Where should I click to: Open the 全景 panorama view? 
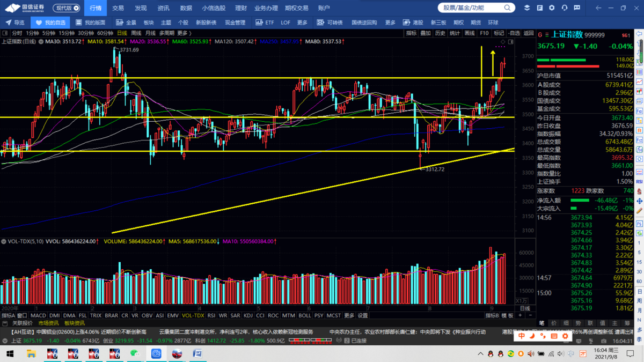click(x=127, y=23)
